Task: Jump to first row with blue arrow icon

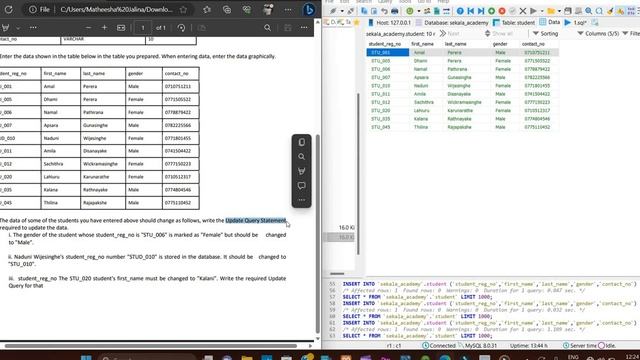Action: pyautogui.click(x=471, y=11)
